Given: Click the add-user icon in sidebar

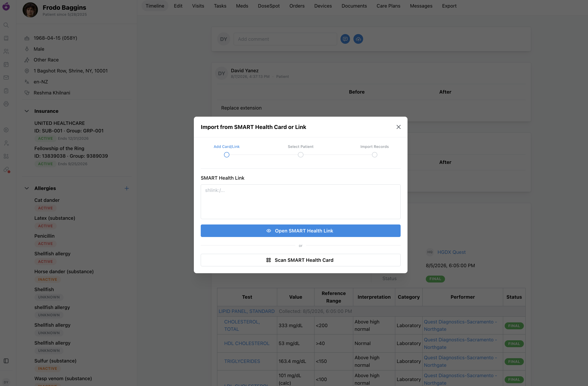Looking at the screenshot, I should (6, 143).
